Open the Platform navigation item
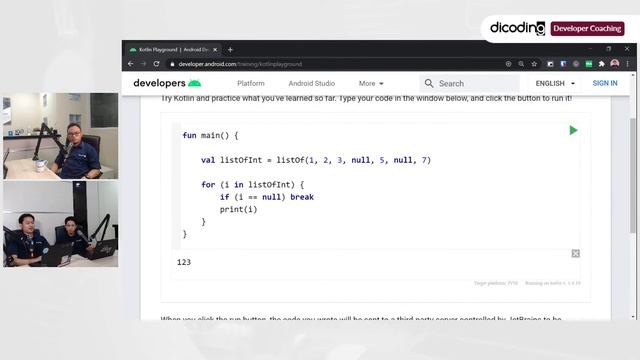This screenshot has width=640, height=360. 251,83
